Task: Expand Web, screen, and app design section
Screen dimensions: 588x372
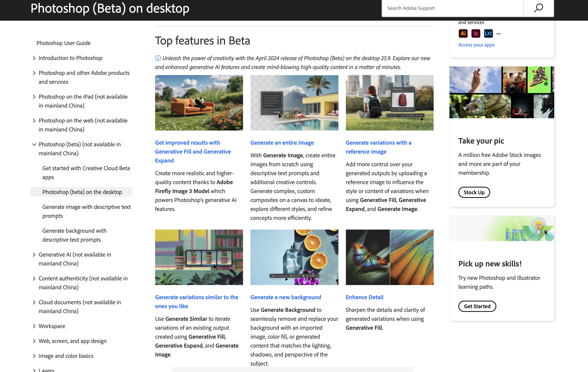Action: (x=34, y=341)
